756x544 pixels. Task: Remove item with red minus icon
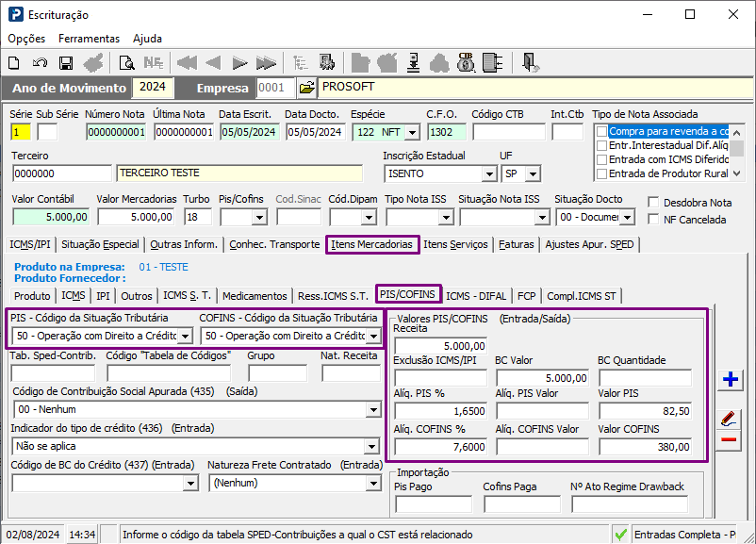click(x=729, y=440)
